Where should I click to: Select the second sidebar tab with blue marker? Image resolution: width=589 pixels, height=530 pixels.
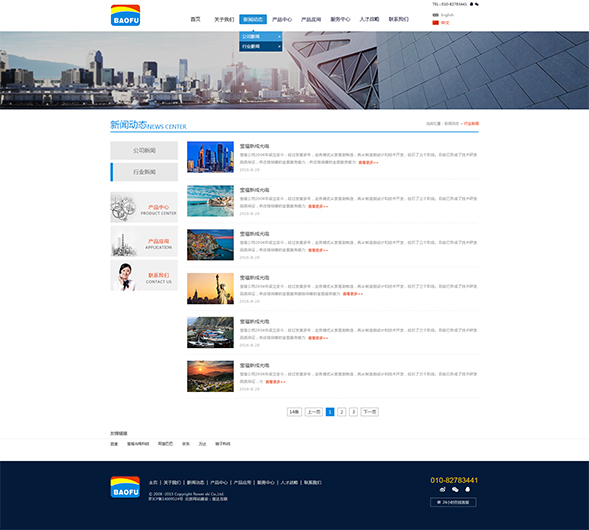pos(144,172)
